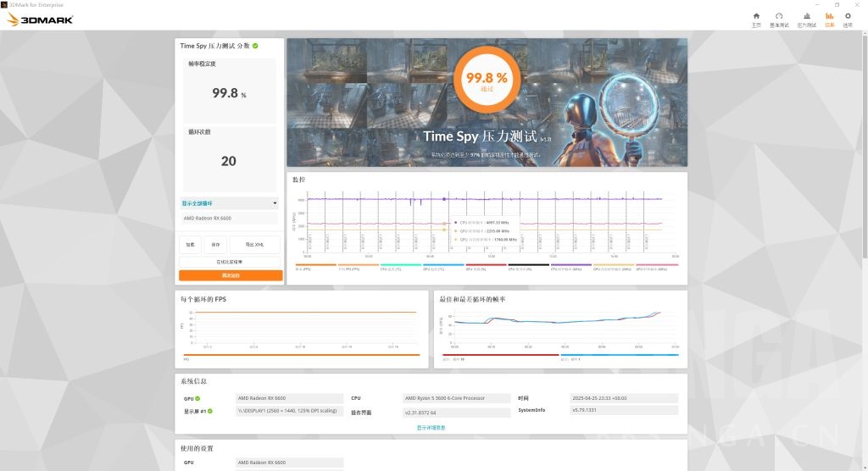
Task: Toggle the teal CPU temperature legend series
Action: 401,267
